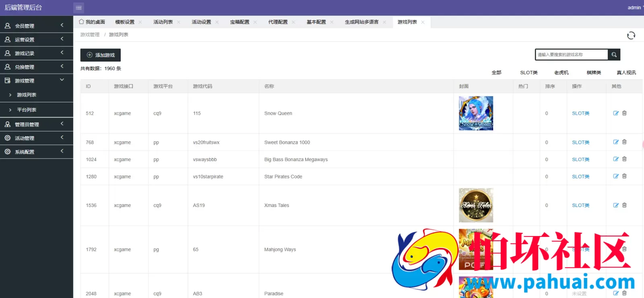Switch to the 生成网站多语言 tab

click(362, 22)
